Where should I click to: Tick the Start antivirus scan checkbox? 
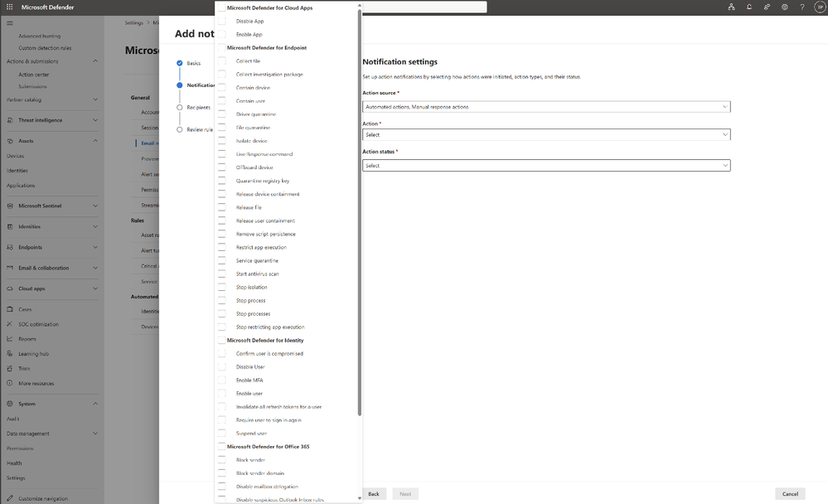pos(222,274)
